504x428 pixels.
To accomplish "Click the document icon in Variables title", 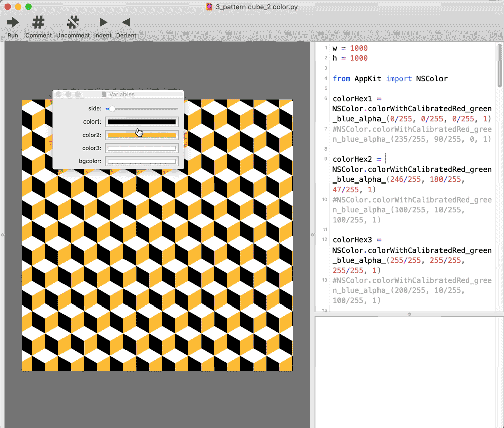I will click(x=104, y=94).
